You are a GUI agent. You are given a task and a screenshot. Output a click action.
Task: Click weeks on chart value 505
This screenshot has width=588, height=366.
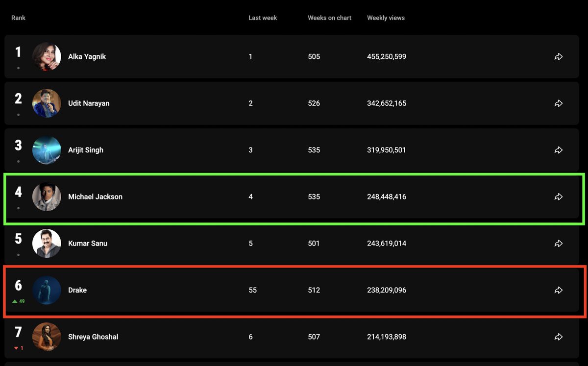point(314,57)
